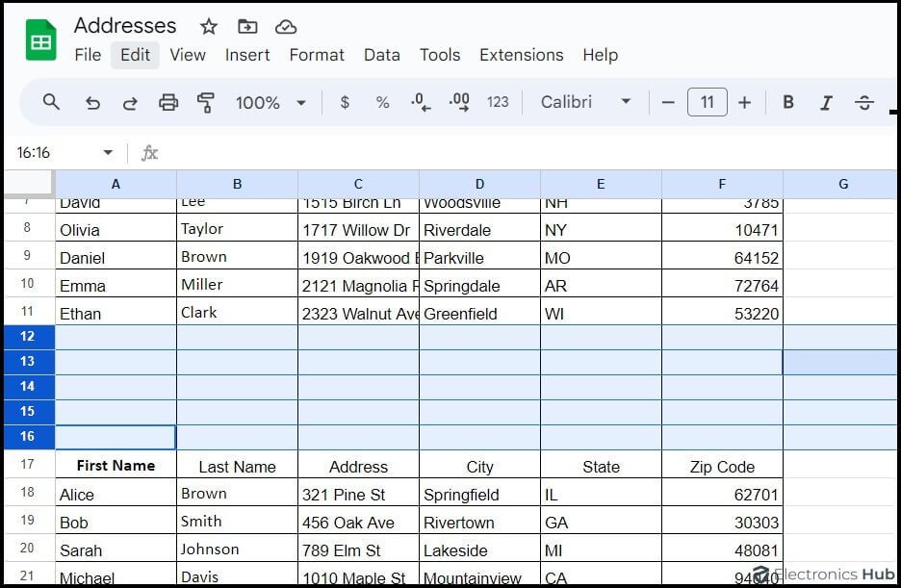
Task: Increase decimal places
Action: tap(458, 101)
